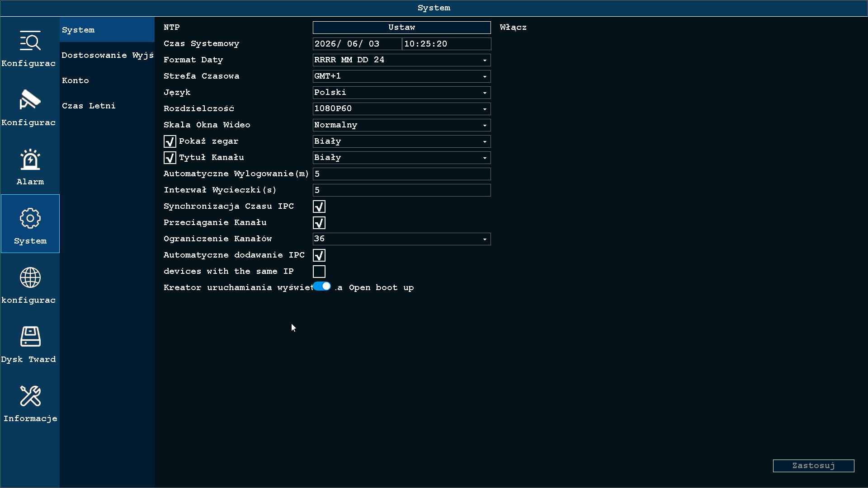Enable devices with the same IP checkbox
The width and height of the screenshot is (868, 488).
[x=319, y=272]
